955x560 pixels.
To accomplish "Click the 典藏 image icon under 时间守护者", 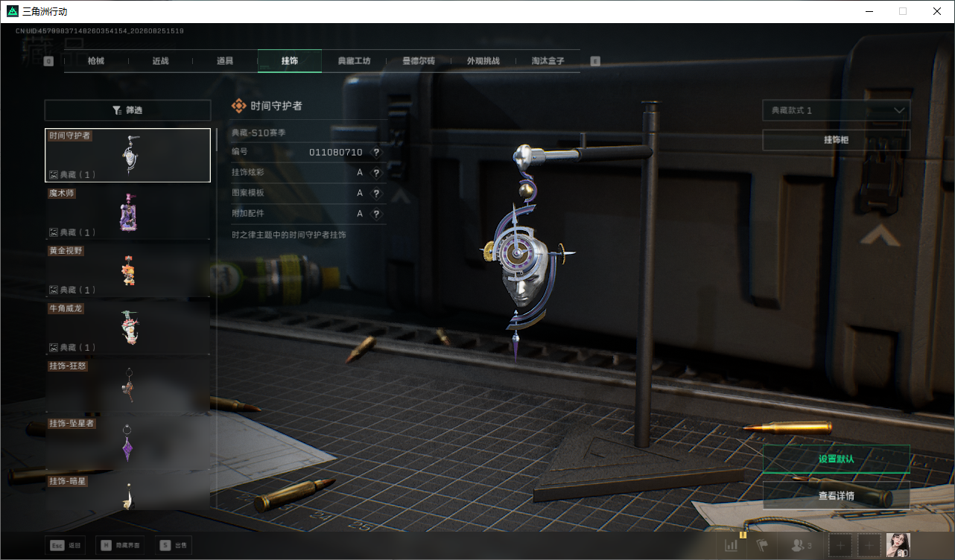I will [x=54, y=175].
